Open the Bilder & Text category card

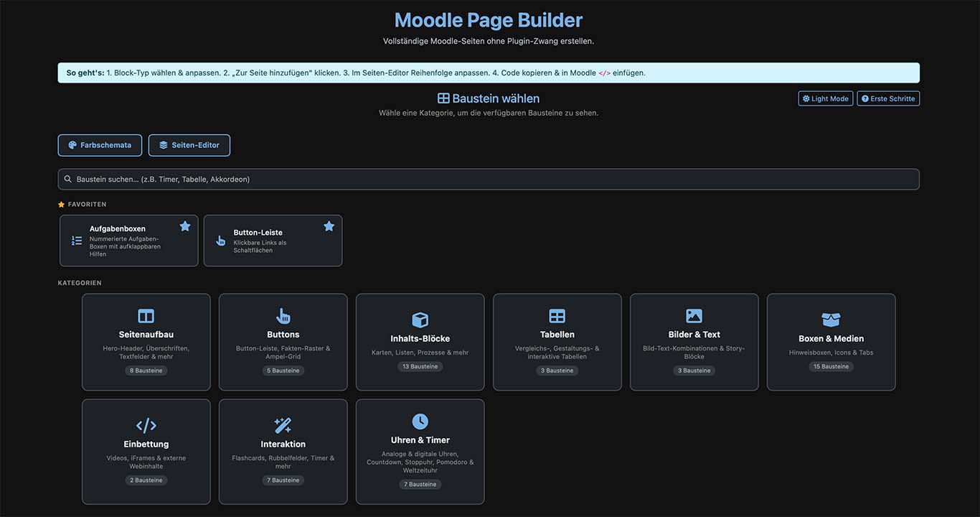694,342
